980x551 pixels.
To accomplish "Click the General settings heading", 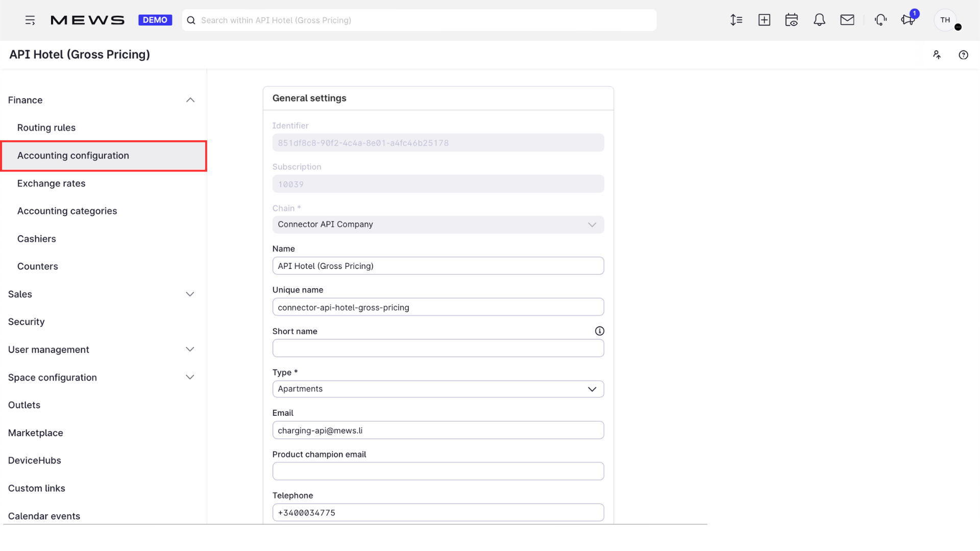I will pyautogui.click(x=309, y=98).
